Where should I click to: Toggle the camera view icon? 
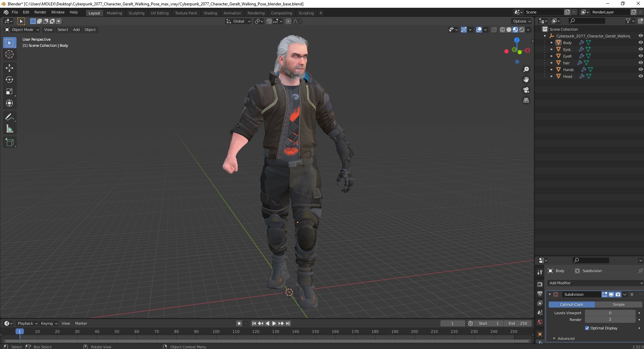pos(526,90)
